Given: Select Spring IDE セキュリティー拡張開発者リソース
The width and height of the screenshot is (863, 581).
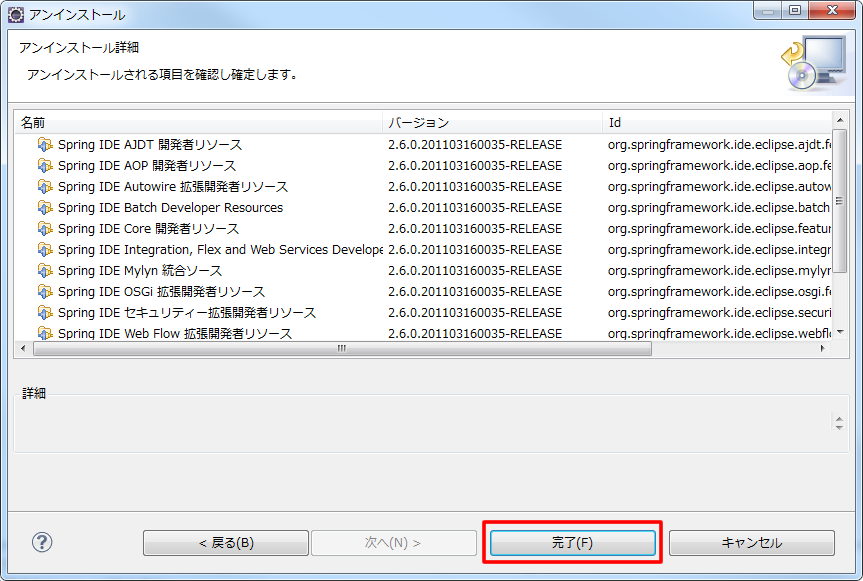Looking at the screenshot, I should point(423,313).
